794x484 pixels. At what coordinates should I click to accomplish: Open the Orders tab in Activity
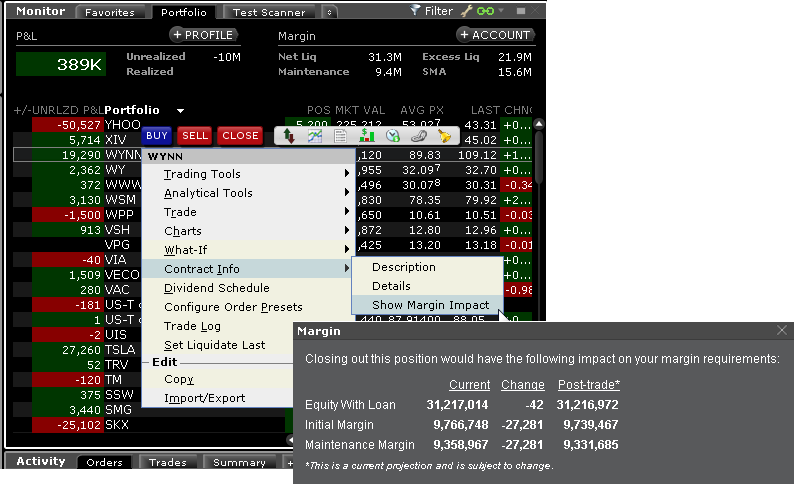click(104, 462)
